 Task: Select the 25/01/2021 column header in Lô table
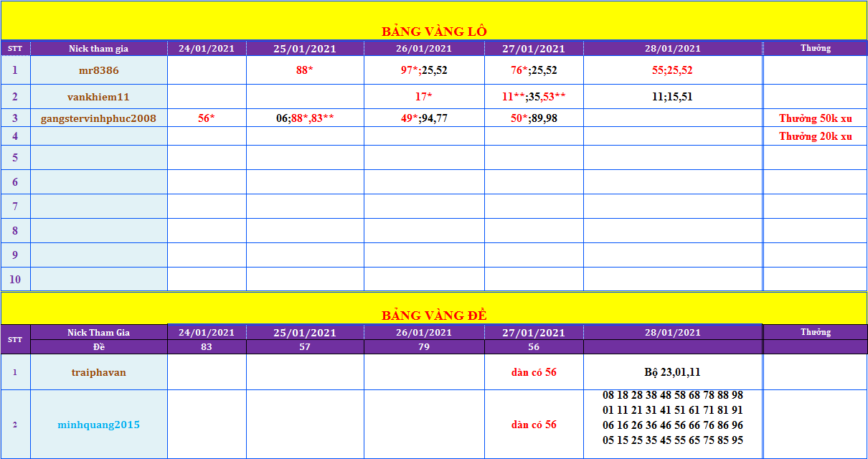(305, 49)
